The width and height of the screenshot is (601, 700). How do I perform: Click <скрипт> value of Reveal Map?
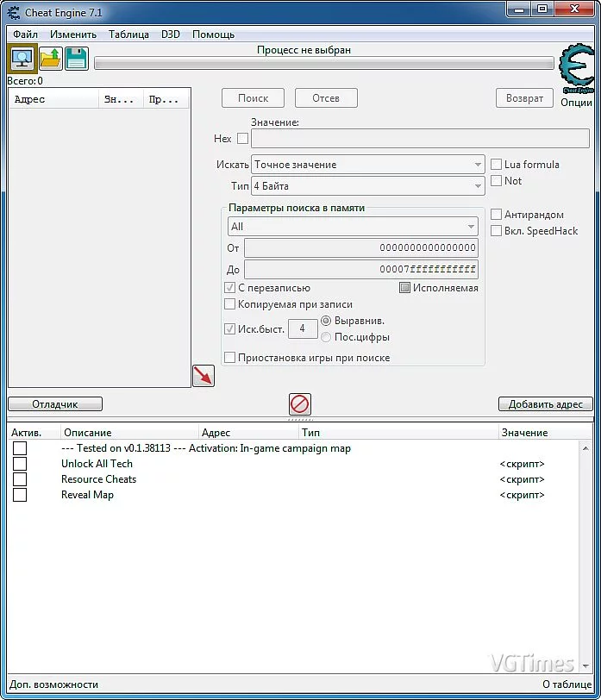[x=522, y=495]
